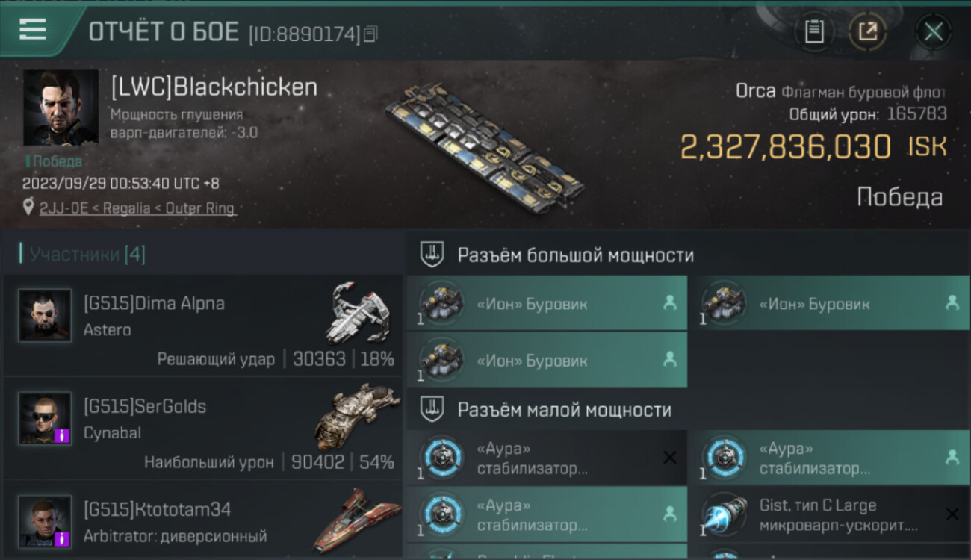The height and width of the screenshot is (560, 971).
Task: Open the 2JJ-0E Regalia location link
Action: (137, 208)
